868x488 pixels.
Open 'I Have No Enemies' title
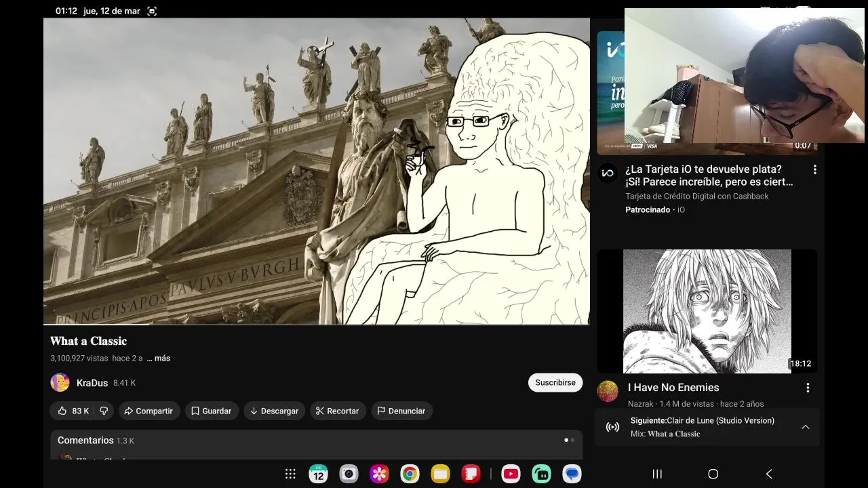673,387
